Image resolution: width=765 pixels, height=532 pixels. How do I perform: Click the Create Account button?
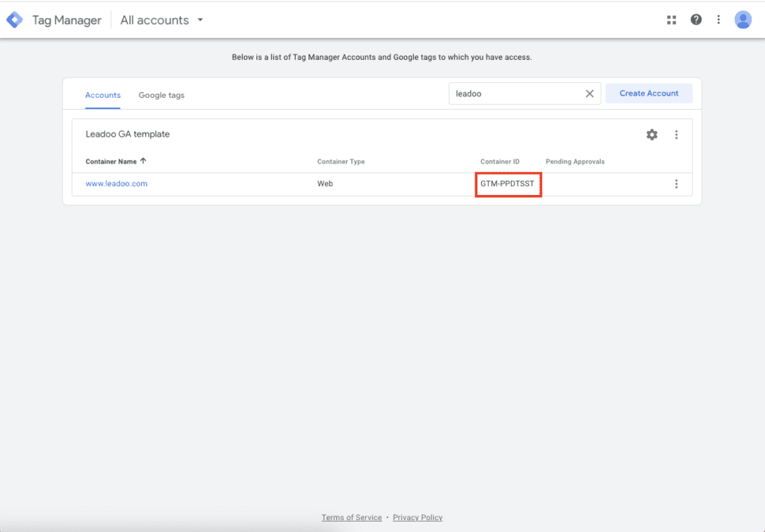(x=648, y=93)
